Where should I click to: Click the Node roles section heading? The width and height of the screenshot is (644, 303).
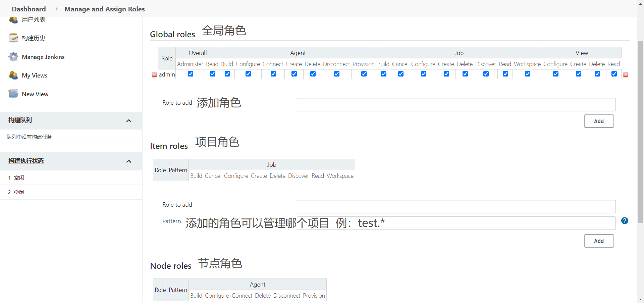point(171,266)
